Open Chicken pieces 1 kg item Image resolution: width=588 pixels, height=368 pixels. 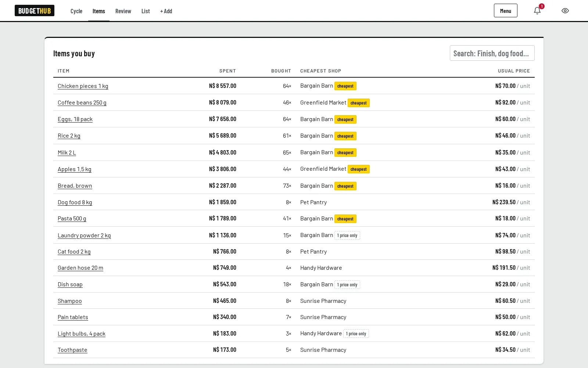83,86
